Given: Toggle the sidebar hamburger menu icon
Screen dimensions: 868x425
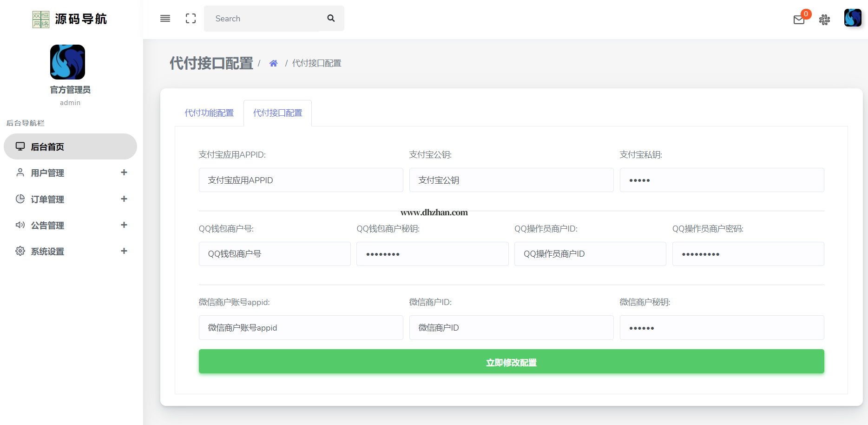Looking at the screenshot, I should 165,19.
